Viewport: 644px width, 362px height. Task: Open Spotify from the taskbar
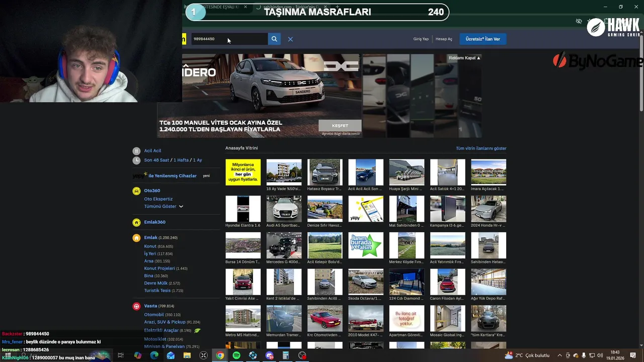236,355
